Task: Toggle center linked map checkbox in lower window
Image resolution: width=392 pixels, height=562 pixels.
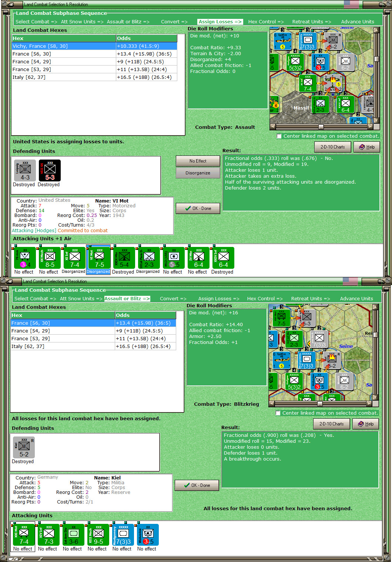Action: click(x=278, y=413)
